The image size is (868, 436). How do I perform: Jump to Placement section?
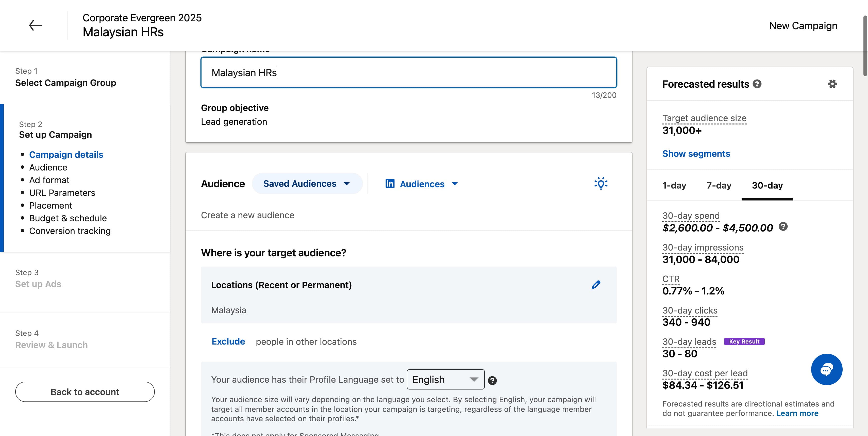[x=51, y=205]
